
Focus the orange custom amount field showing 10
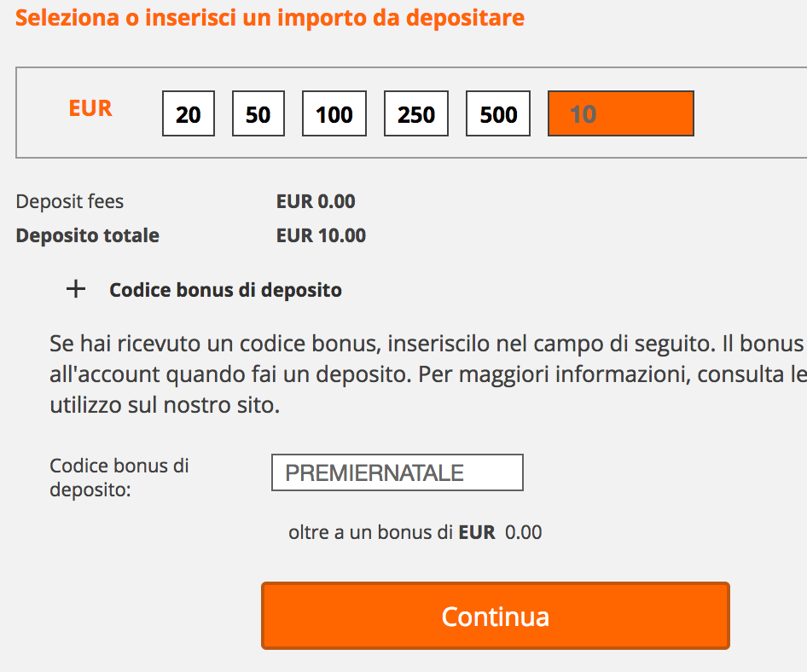pyautogui.click(x=621, y=113)
